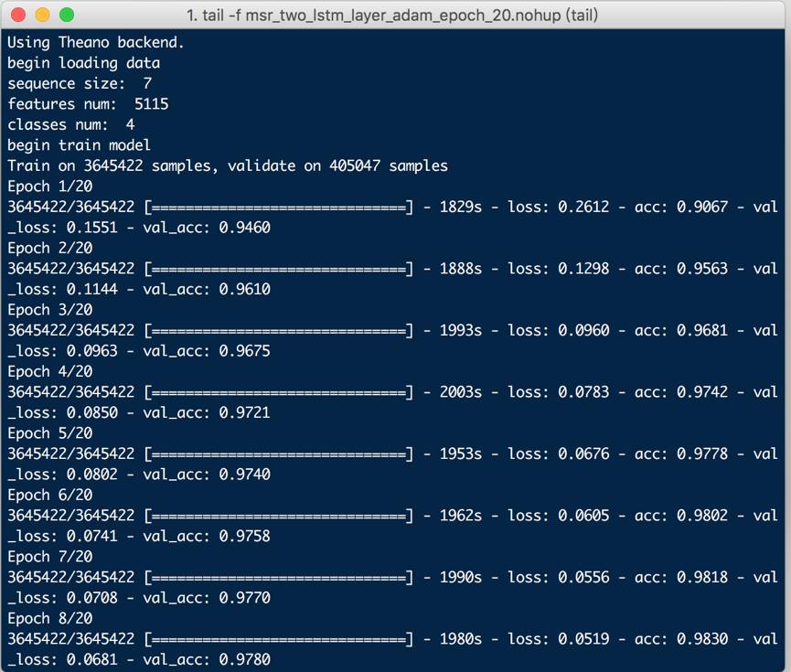Click the val_loss value 0.0708
791x672 pixels.
click(91, 598)
